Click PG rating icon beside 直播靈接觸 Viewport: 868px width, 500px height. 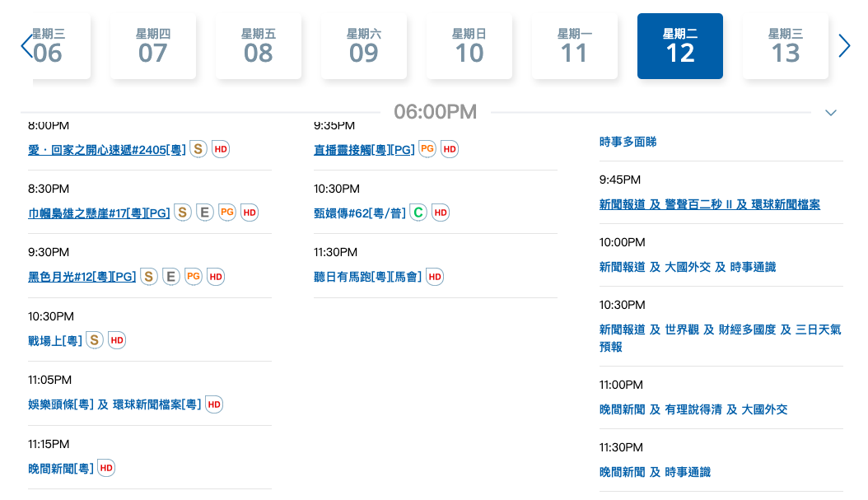(427, 149)
